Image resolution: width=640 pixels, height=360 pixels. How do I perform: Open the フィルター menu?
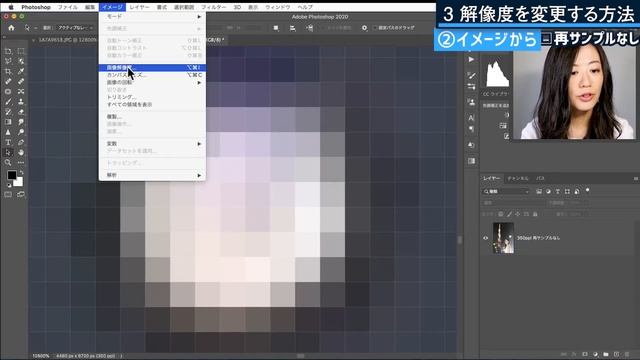213,7
